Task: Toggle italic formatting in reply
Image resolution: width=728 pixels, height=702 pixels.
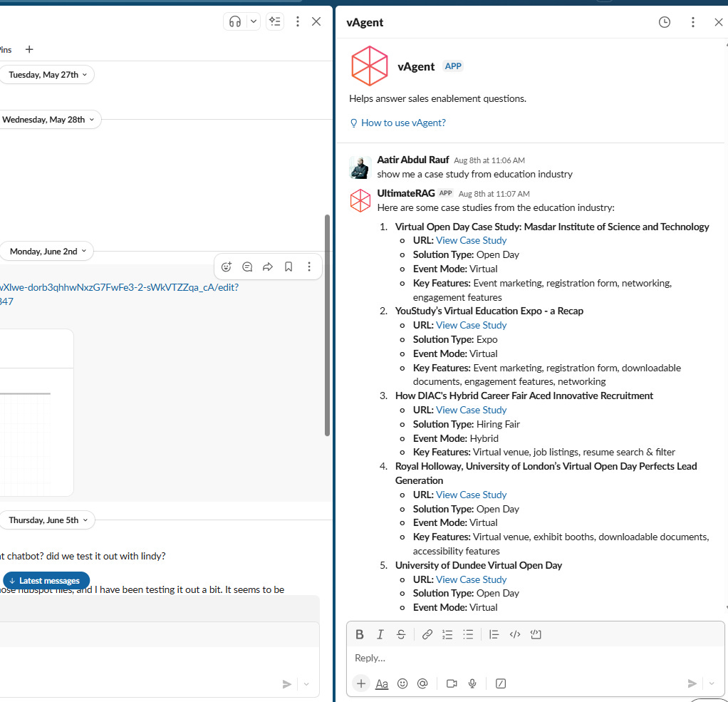Action: [x=380, y=634]
